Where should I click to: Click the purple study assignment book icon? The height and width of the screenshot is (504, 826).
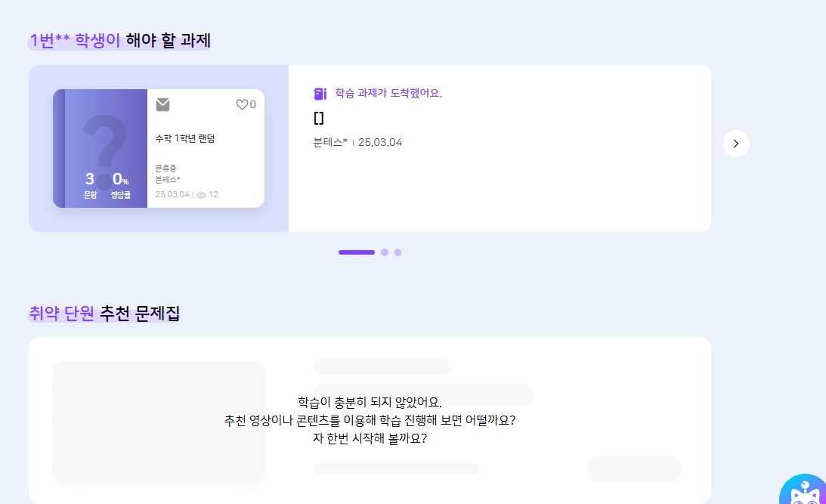[320, 94]
